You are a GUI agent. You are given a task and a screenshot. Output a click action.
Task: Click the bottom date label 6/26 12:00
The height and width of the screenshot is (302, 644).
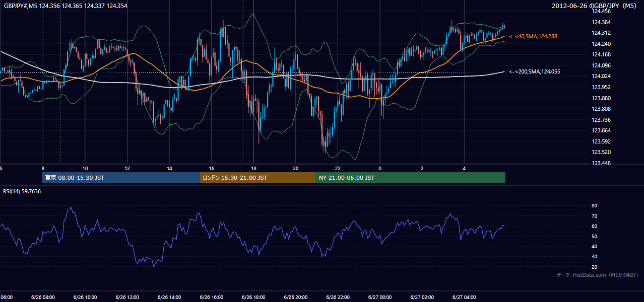[127, 297]
